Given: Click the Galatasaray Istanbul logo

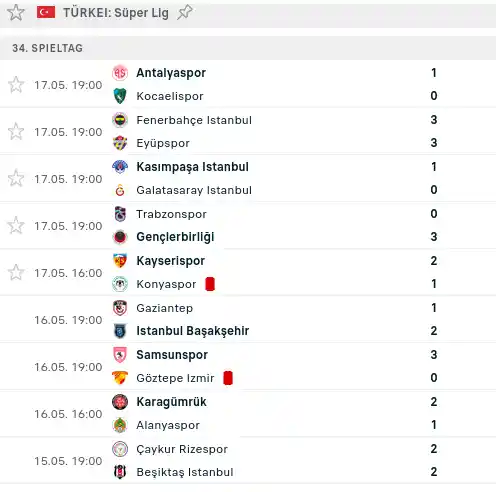Looking at the screenshot, I should (x=120, y=190).
